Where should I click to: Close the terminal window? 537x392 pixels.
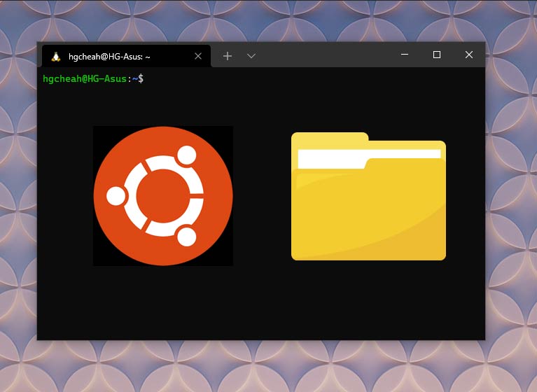469,55
